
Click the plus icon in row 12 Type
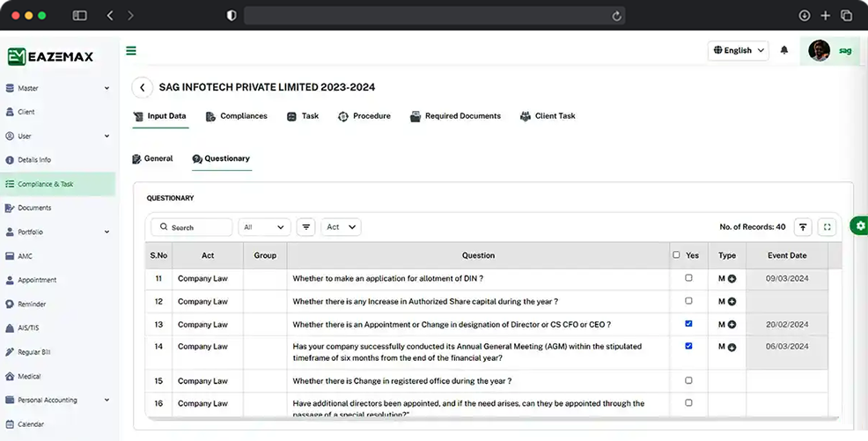732,302
